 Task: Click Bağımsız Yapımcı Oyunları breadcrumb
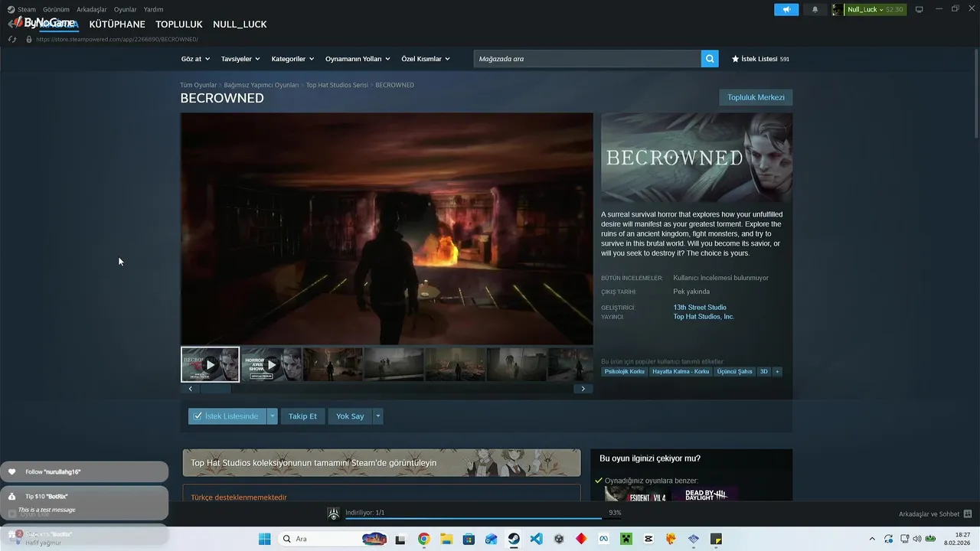point(261,85)
